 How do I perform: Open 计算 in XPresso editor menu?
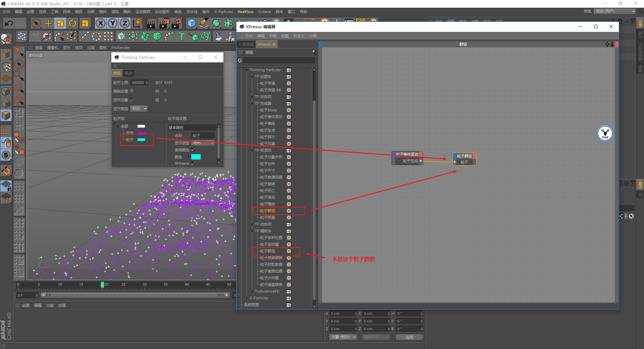point(313,36)
